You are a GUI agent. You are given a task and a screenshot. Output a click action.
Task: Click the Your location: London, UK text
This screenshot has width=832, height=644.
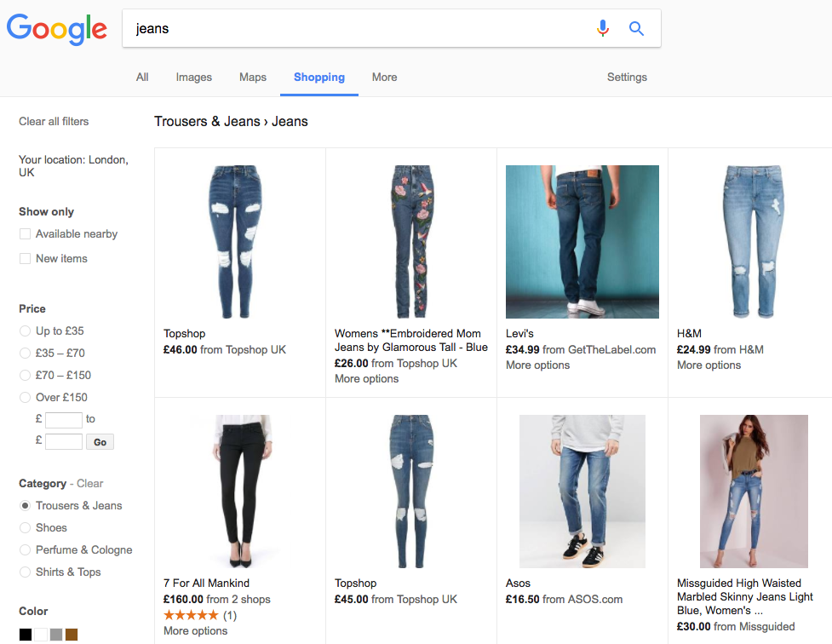tap(74, 166)
